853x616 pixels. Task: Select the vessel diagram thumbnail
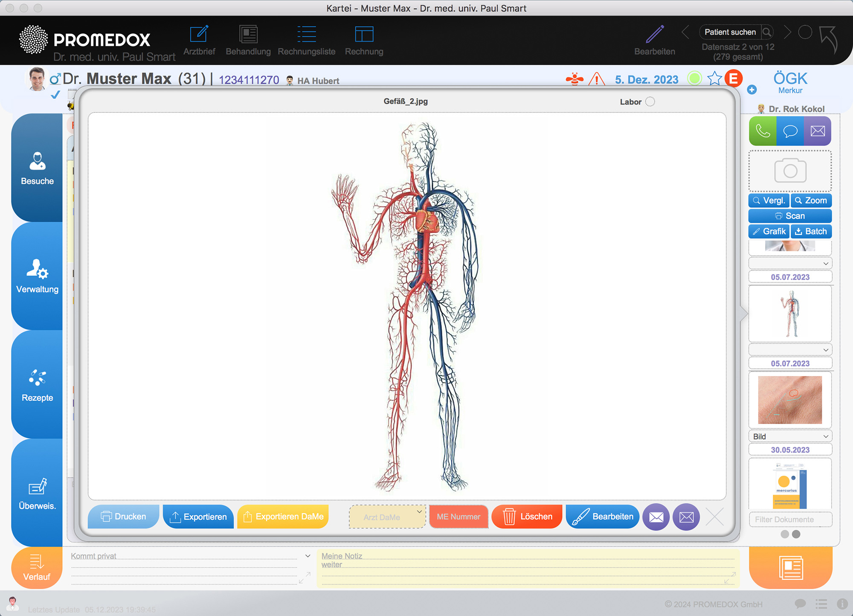point(790,314)
